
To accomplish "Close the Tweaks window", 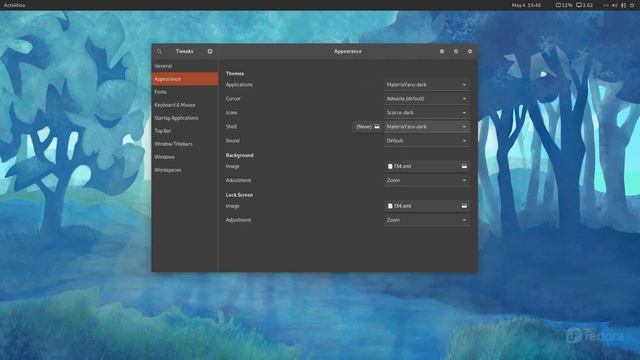I will tap(470, 51).
